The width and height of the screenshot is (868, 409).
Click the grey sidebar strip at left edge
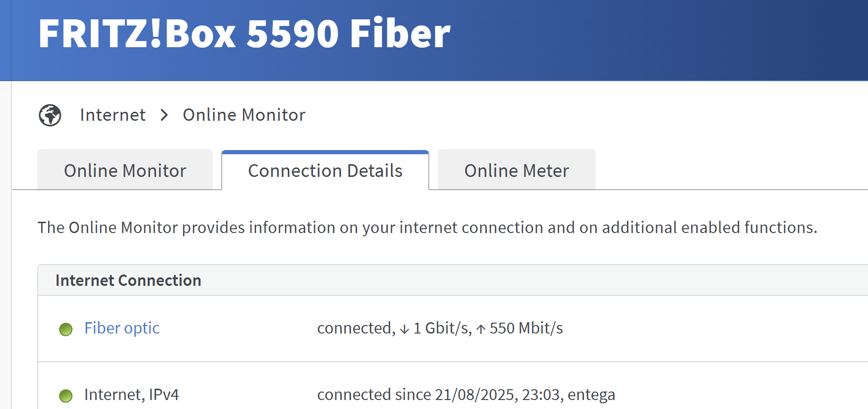[6, 245]
